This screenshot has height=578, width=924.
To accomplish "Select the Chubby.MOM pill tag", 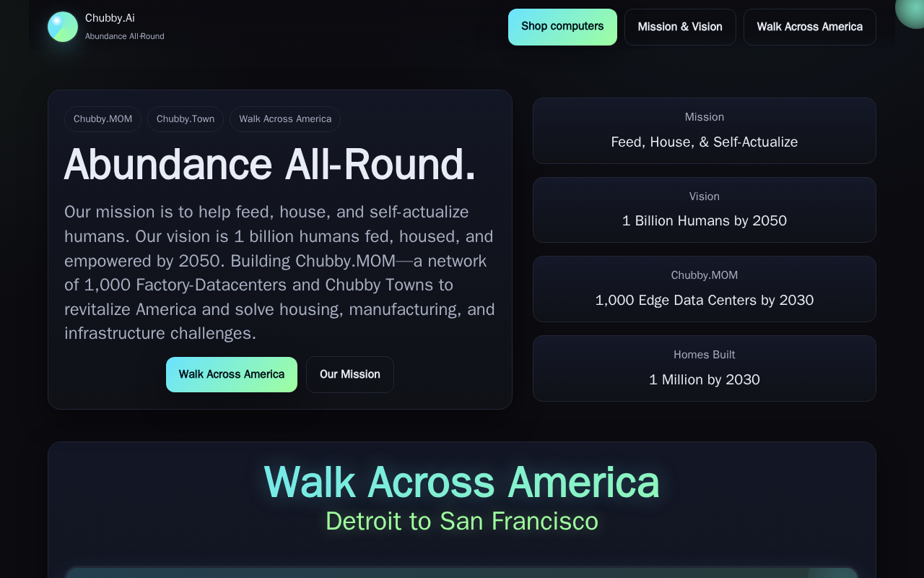I will coord(103,119).
